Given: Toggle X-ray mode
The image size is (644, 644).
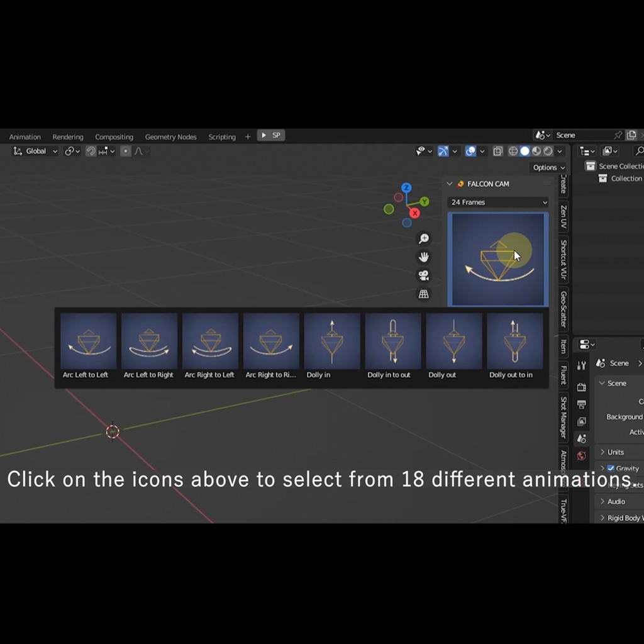Looking at the screenshot, I should pos(498,151).
